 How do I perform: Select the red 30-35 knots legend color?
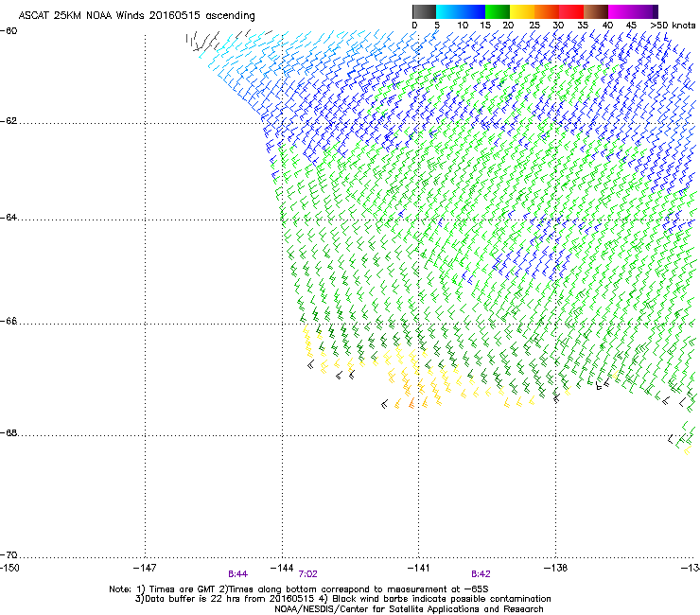pyautogui.click(x=571, y=11)
